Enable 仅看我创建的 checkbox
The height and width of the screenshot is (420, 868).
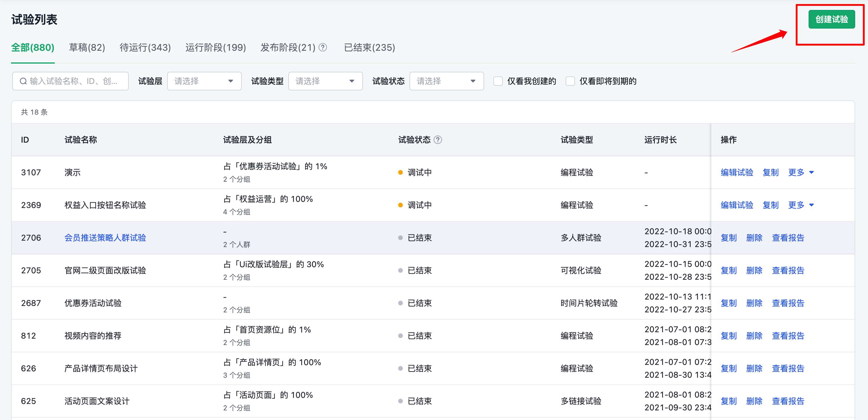tap(498, 81)
